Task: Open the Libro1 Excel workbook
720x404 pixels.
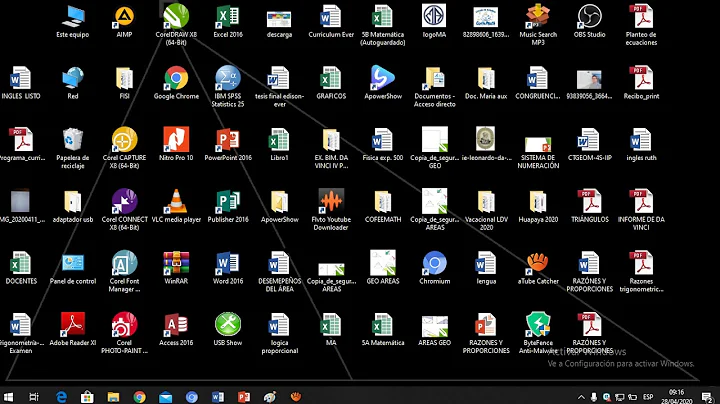Action: [279, 144]
